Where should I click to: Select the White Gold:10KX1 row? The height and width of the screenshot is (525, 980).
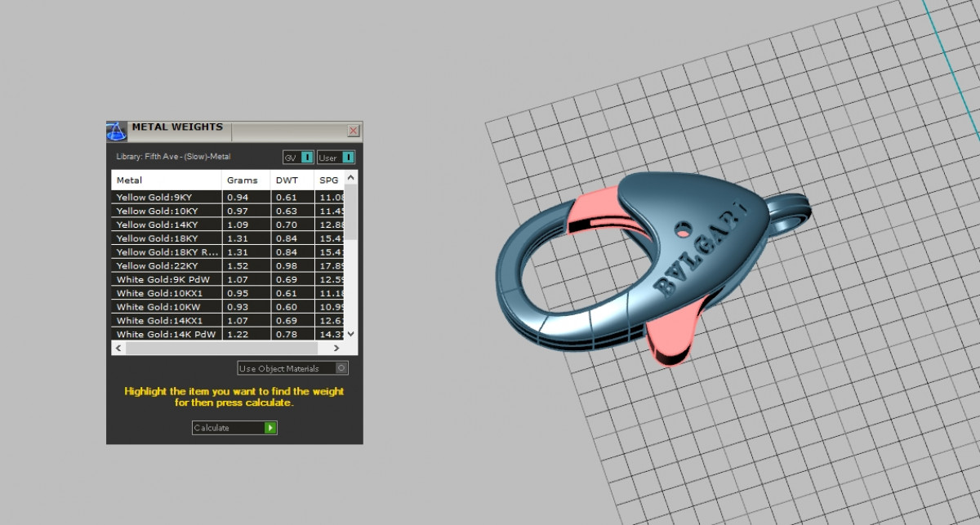click(x=228, y=293)
